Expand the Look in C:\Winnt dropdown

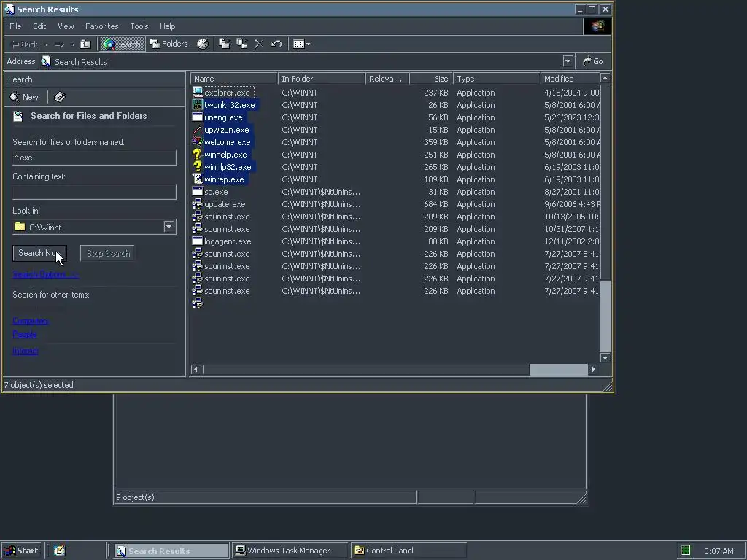click(x=169, y=227)
